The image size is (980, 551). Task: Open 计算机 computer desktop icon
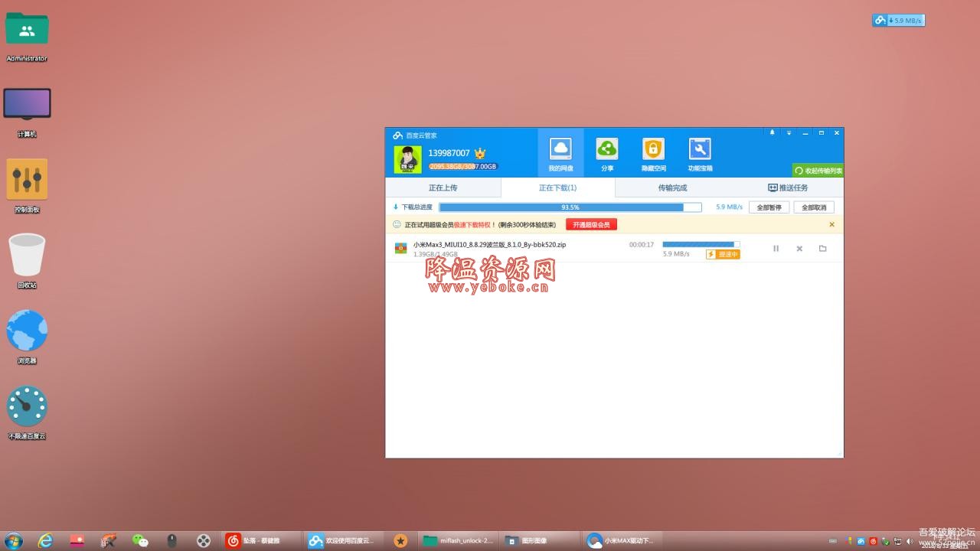click(27, 112)
